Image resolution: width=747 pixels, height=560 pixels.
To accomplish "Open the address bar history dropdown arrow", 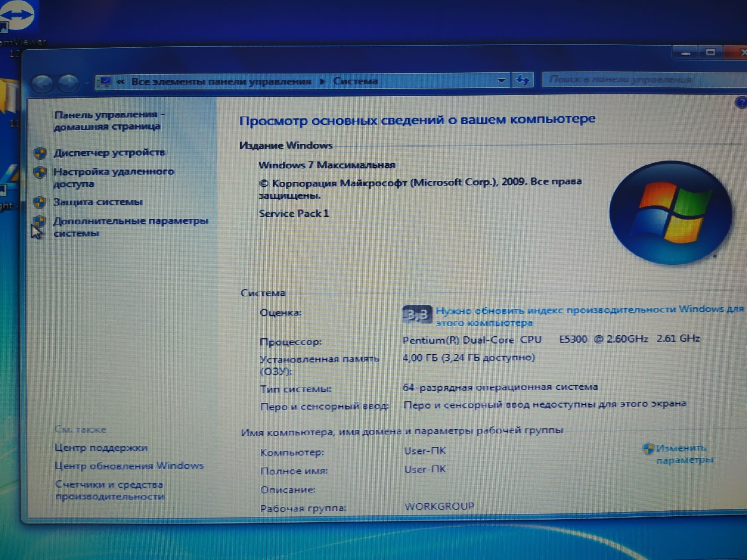I will 501,80.
